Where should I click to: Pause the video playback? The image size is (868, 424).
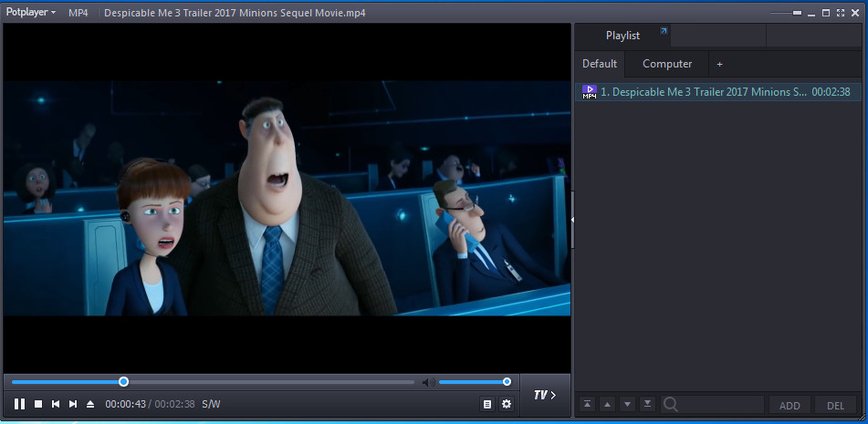(19, 404)
